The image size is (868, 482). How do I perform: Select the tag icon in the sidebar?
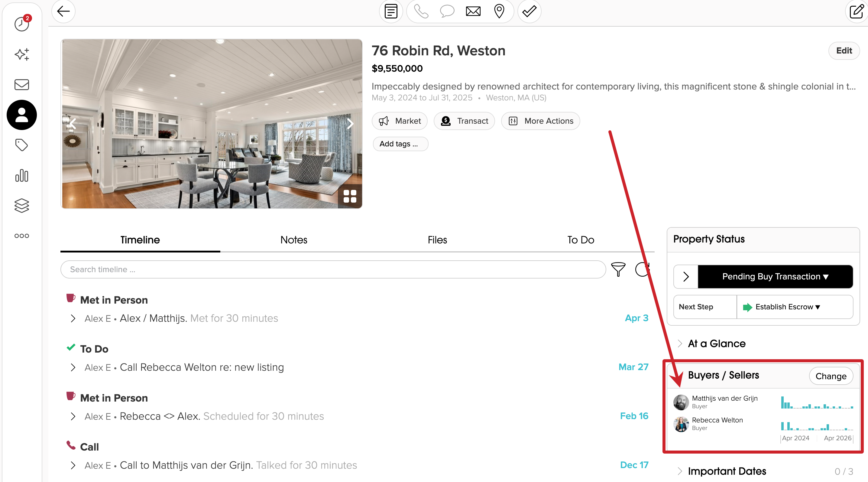click(21, 145)
